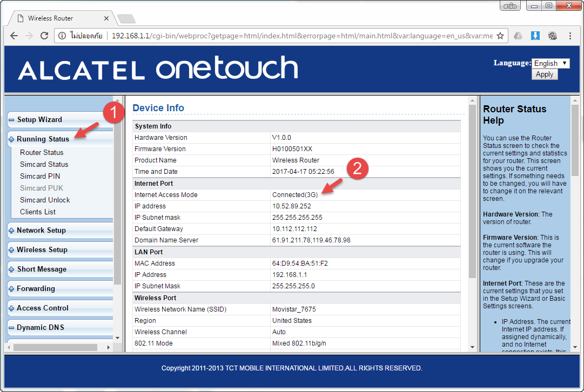Click the copyright footer text
This screenshot has width=584, height=392.
click(292, 368)
